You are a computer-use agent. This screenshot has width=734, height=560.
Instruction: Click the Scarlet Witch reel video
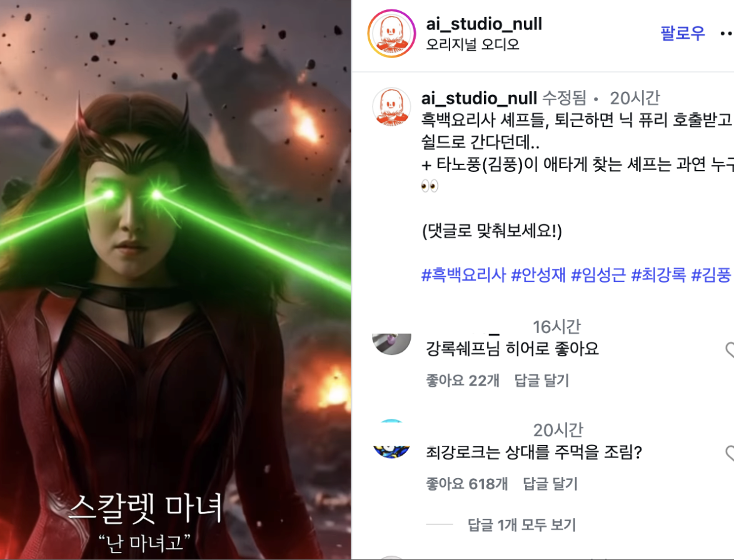(176, 280)
